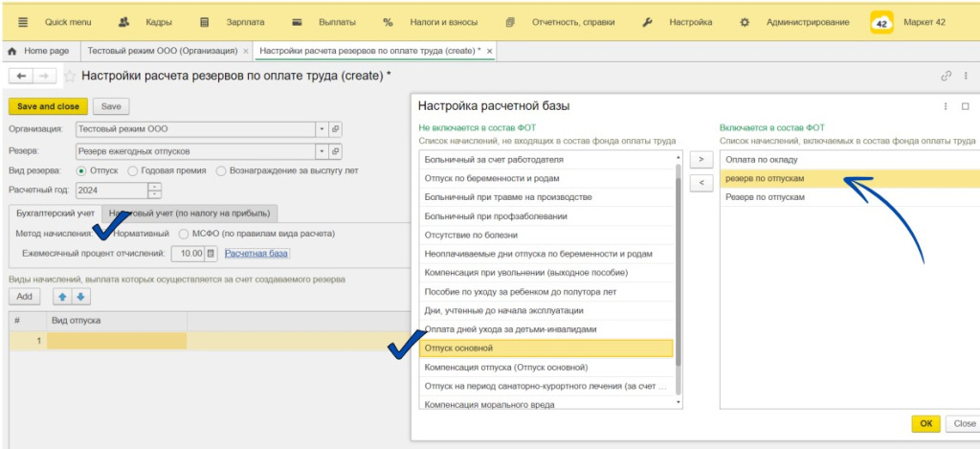Open the Расчетная база link
This screenshot has height=449, width=980.
click(x=256, y=254)
